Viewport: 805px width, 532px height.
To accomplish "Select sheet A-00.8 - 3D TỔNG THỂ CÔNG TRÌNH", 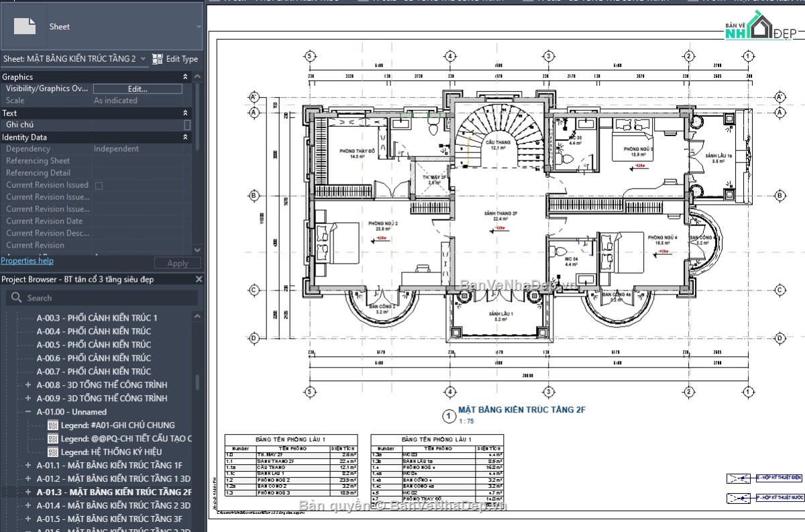I will pos(102,385).
